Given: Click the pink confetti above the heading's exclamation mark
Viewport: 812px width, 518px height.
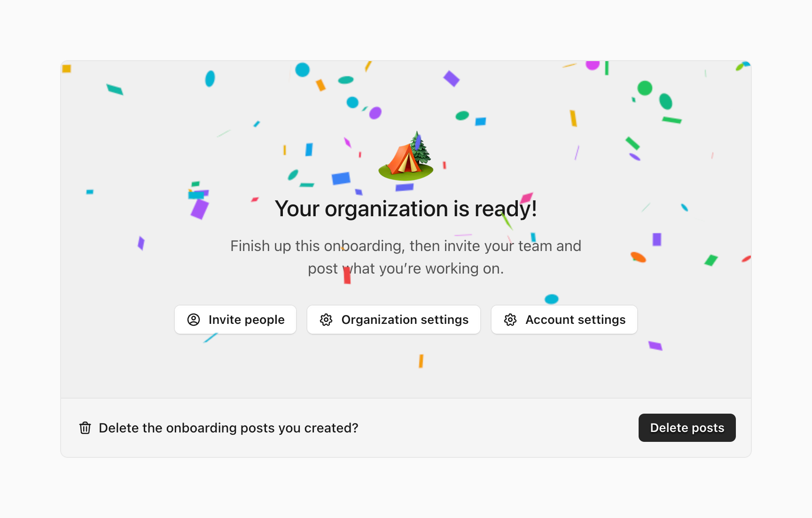Looking at the screenshot, I should click(526, 197).
